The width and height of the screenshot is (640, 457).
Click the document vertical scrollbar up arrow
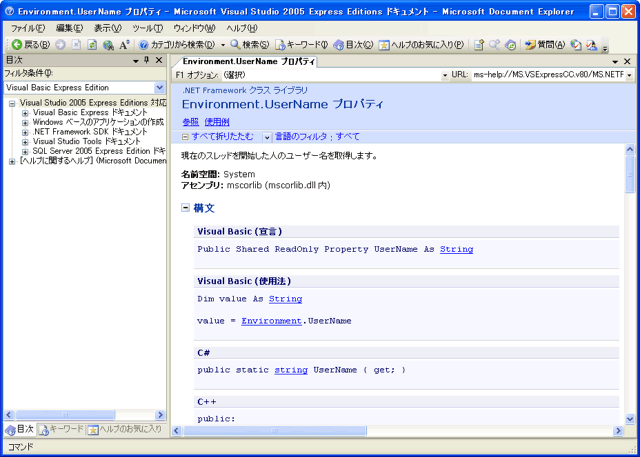tap(629, 149)
